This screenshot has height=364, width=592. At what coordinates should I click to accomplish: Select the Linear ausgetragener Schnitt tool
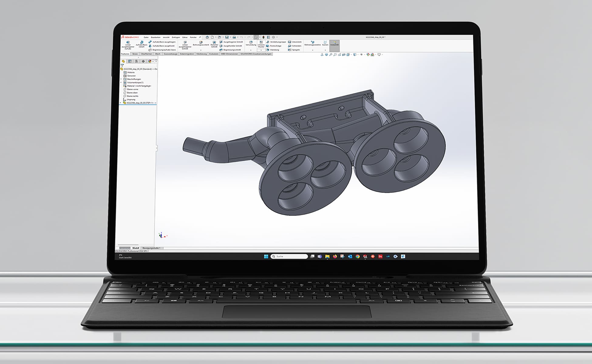coord(185,45)
